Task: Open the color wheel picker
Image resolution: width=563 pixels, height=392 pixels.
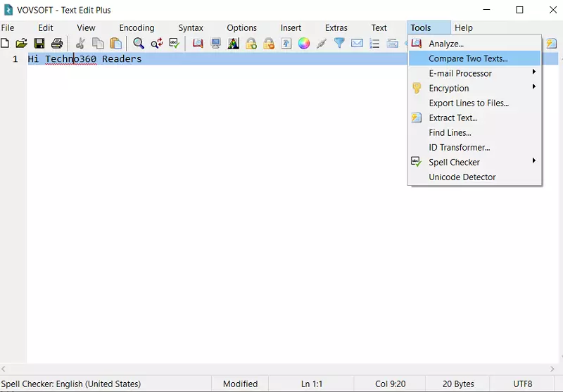Action: (x=304, y=44)
